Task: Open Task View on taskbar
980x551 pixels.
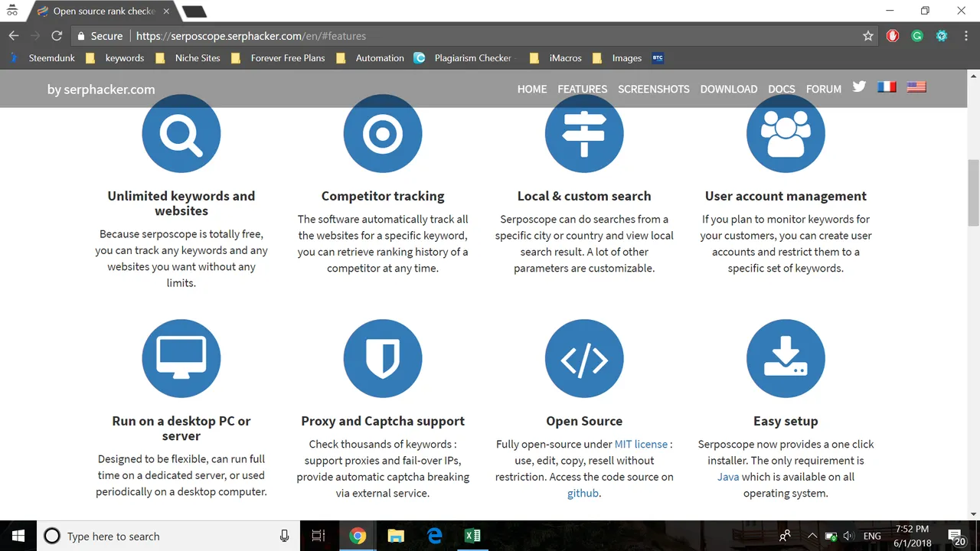Action: click(x=318, y=536)
